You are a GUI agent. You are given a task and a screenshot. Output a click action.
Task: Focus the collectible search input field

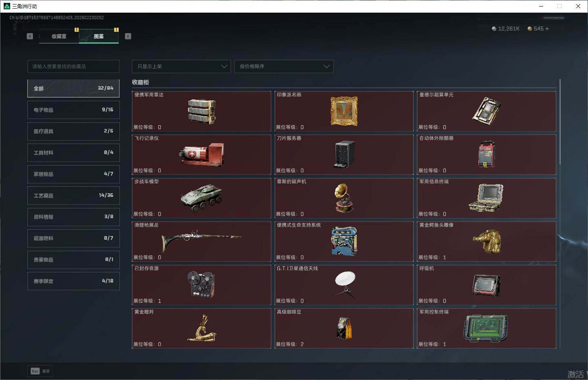tap(73, 66)
